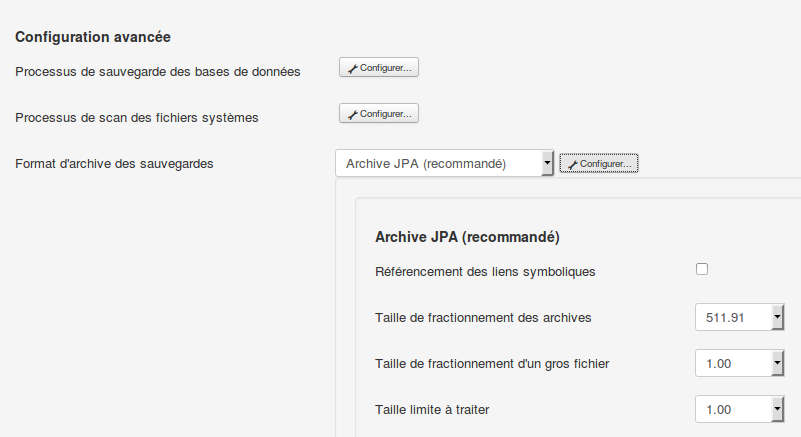Viewport: 801px width, 437px height.
Task: Click the arrow of the archive format selector
Action: [x=547, y=163]
